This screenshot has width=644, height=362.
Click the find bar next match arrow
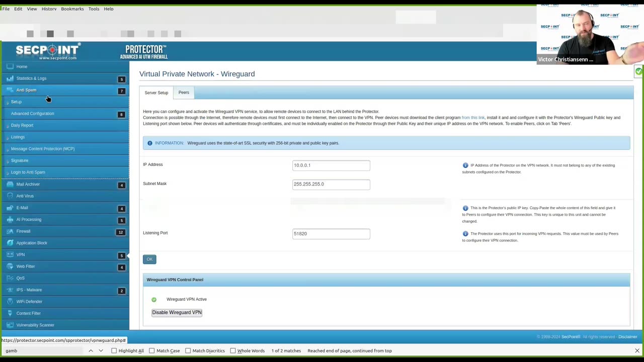tap(101, 350)
